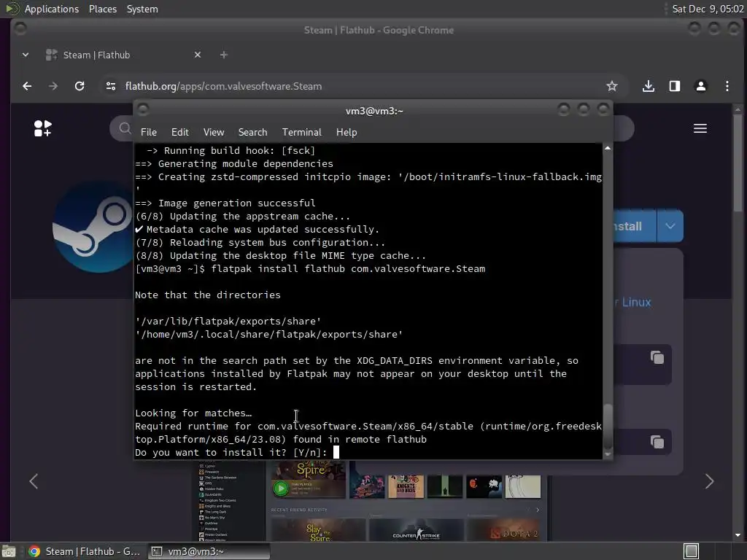
Task: Open the terminal Search menu
Action: click(x=252, y=133)
